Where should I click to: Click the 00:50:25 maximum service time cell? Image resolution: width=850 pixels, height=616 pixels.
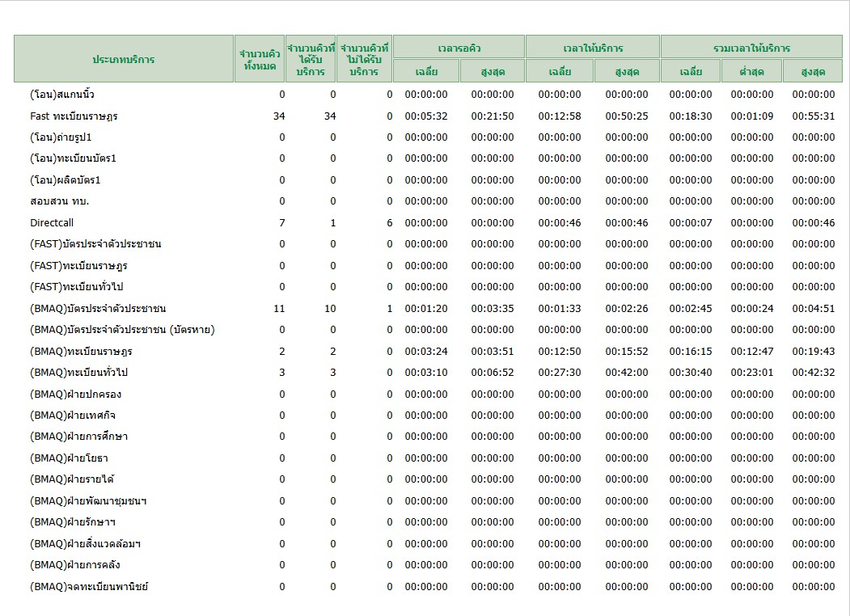click(x=627, y=116)
